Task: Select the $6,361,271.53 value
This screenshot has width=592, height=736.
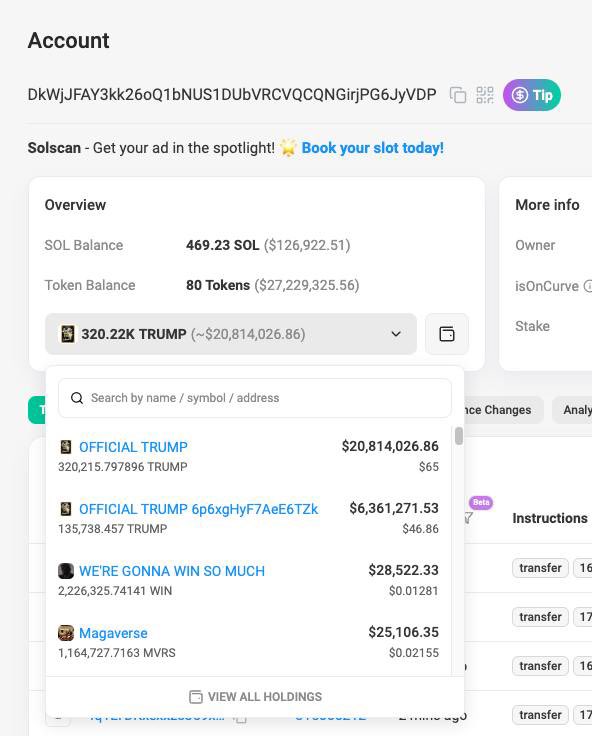Action: coord(394,508)
